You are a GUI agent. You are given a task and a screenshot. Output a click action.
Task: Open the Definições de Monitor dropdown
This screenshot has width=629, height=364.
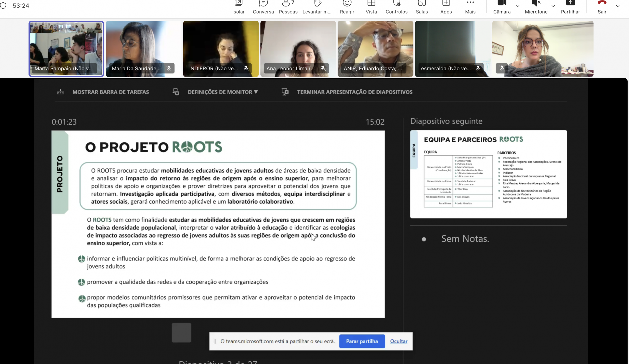click(222, 92)
